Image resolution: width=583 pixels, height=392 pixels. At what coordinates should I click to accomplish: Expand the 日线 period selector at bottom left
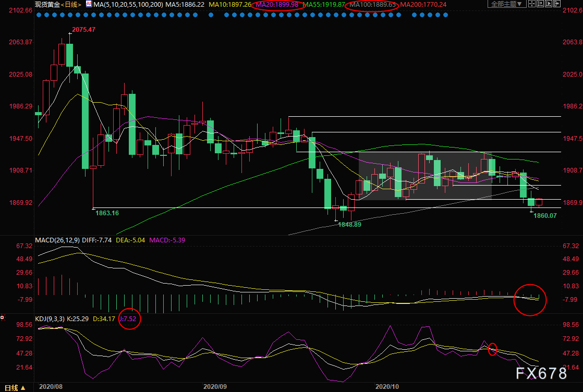point(11,387)
